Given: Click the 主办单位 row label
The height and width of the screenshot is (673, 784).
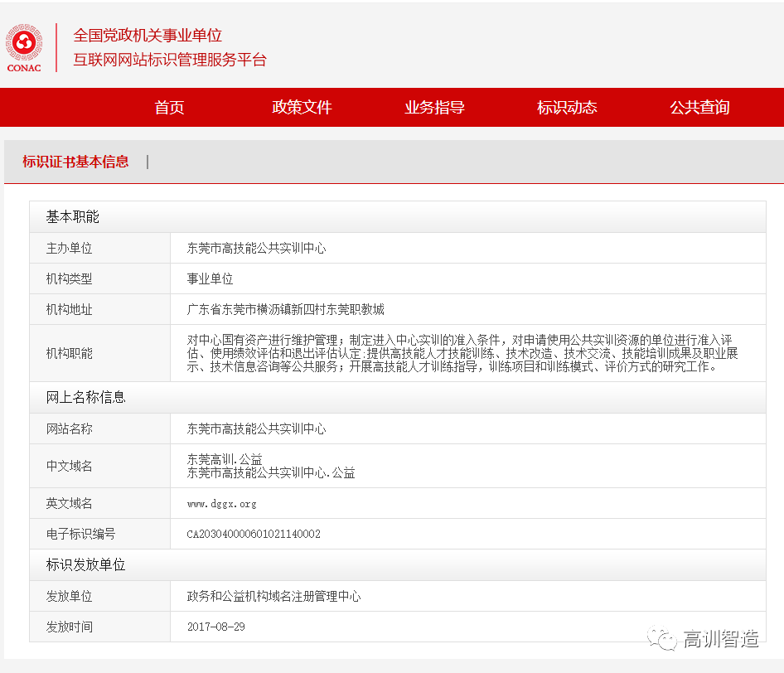Looking at the screenshot, I should pos(69,249).
